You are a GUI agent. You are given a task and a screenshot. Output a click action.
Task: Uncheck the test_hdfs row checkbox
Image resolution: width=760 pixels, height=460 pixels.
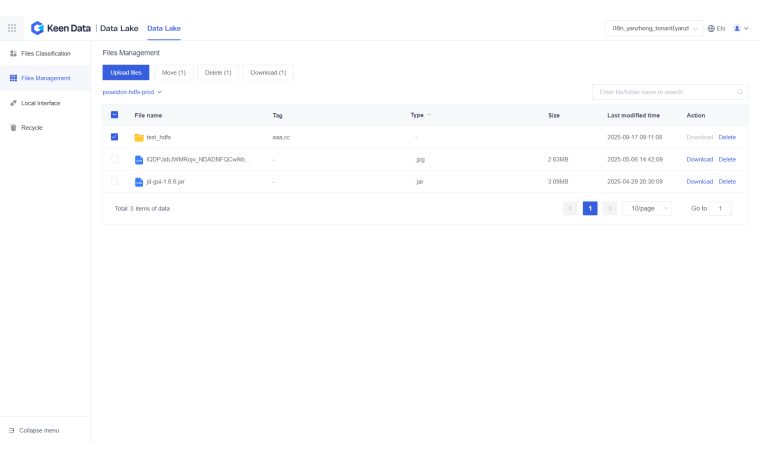(x=114, y=137)
